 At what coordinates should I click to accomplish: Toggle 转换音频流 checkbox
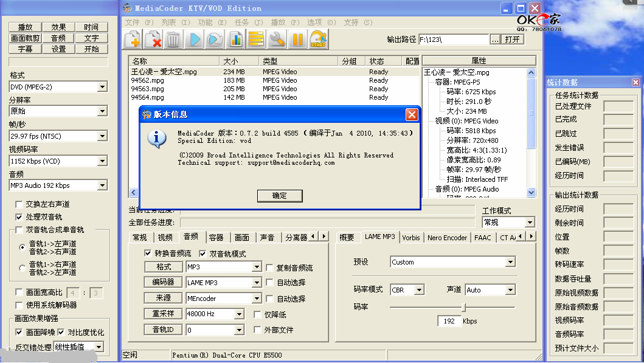pyautogui.click(x=148, y=253)
